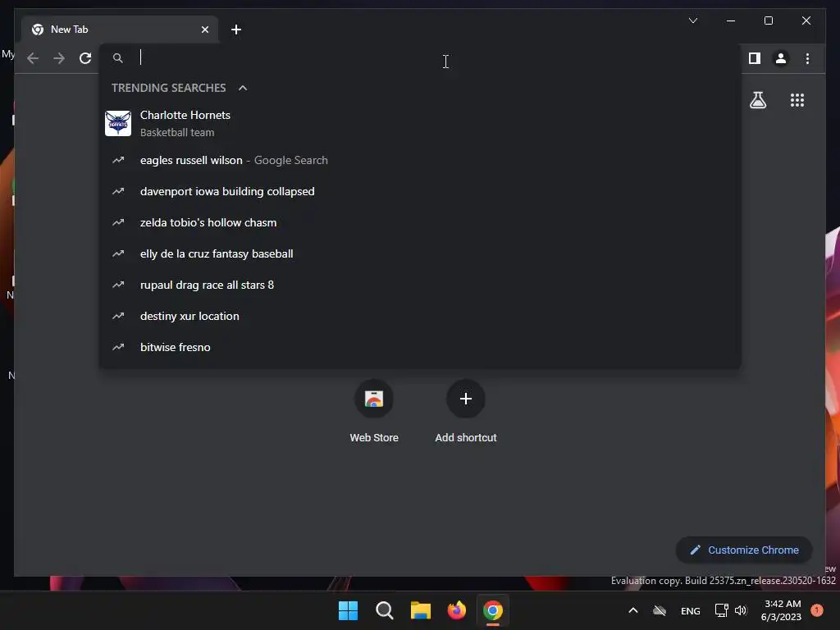Click the Charlotte Hornets logo thumbnail
Screen dimensions: 840x630
(x=118, y=123)
